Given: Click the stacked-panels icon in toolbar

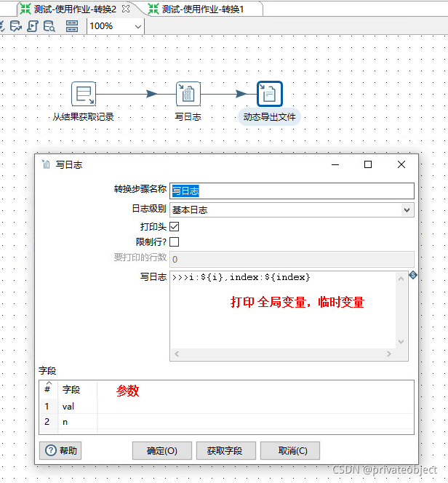Looking at the screenshot, I should click(x=72, y=26).
